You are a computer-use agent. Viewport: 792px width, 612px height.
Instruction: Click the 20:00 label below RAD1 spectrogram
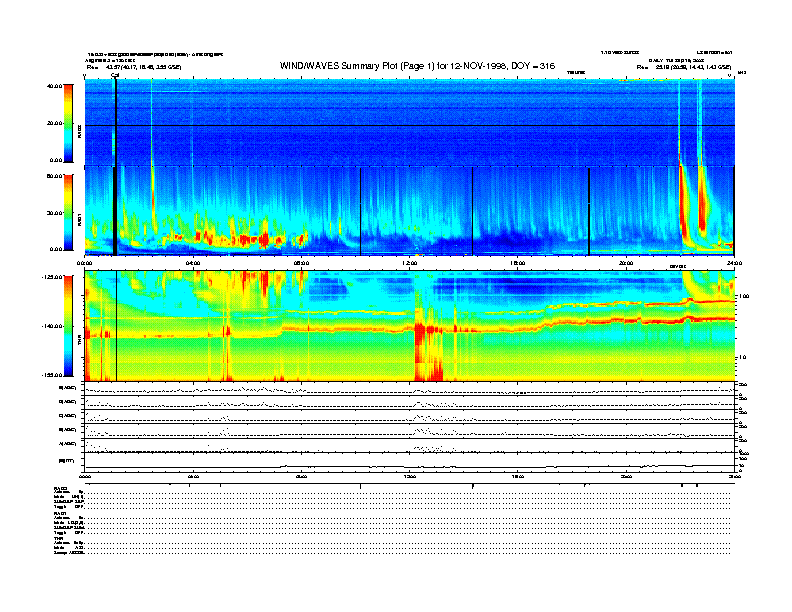tap(626, 263)
